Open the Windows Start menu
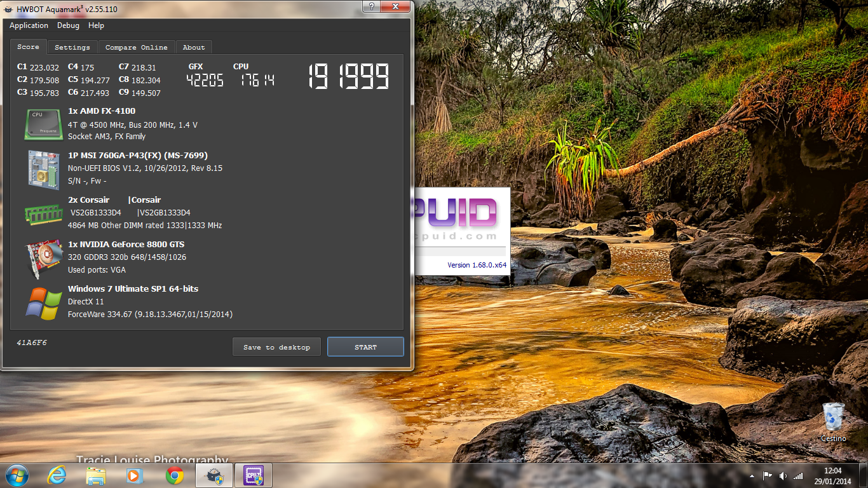This screenshot has height=488, width=868. tap(17, 475)
